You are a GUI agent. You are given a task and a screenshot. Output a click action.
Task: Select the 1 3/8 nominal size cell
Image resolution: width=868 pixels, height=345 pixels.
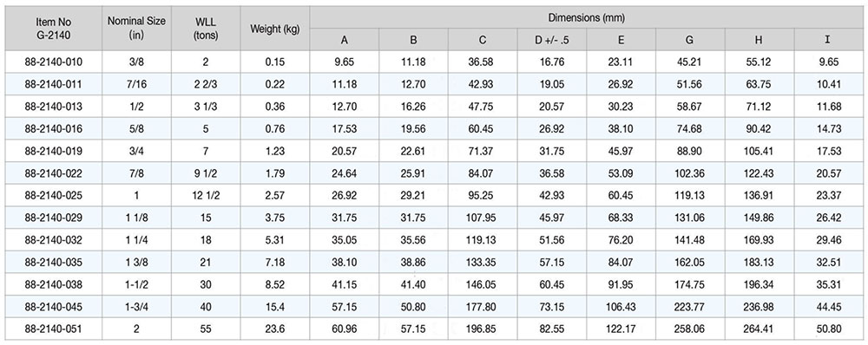pos(137,262)
